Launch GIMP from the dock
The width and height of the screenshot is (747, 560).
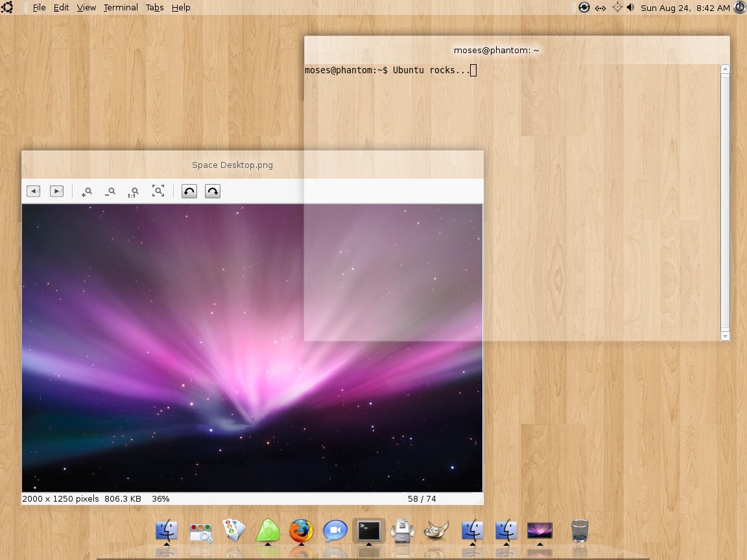436,530
